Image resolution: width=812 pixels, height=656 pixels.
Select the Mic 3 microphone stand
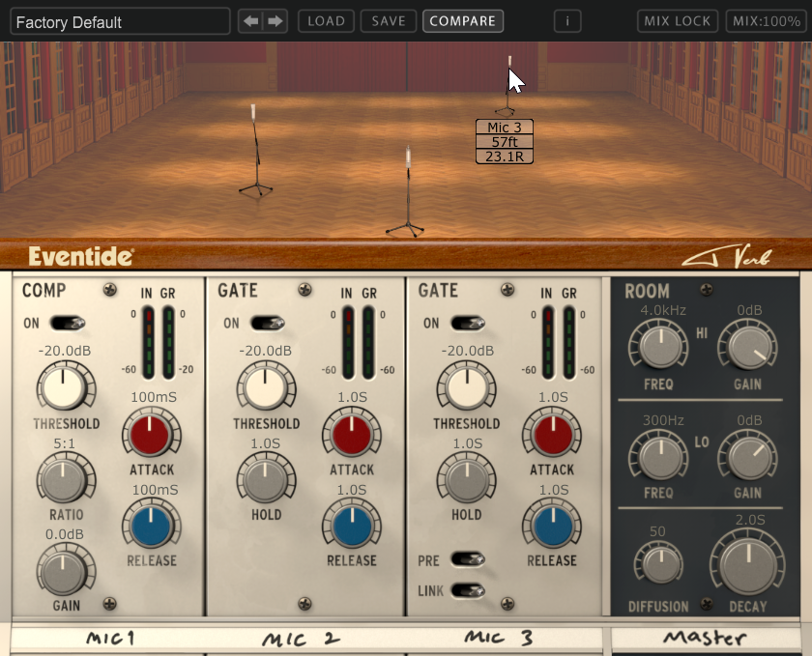[x=508, y=85]
